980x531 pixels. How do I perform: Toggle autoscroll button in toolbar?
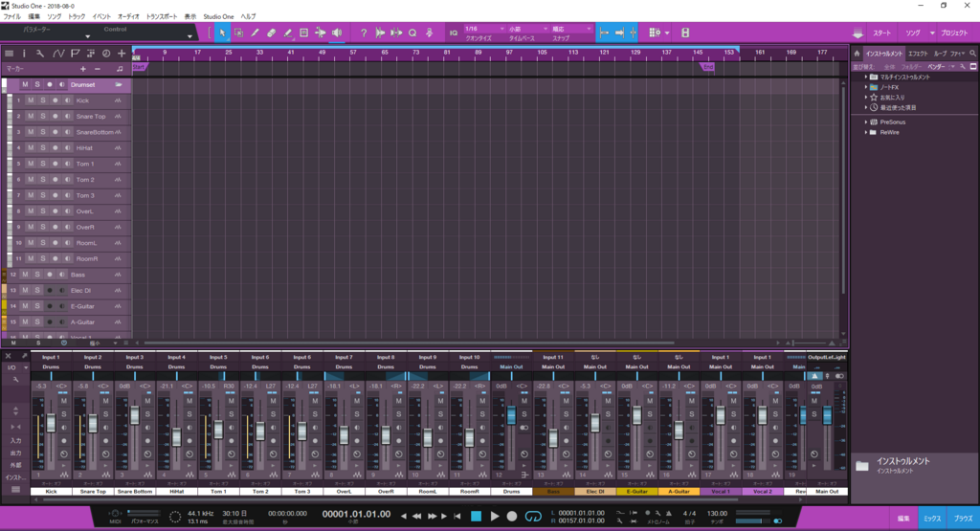click(x=619, y=33)
